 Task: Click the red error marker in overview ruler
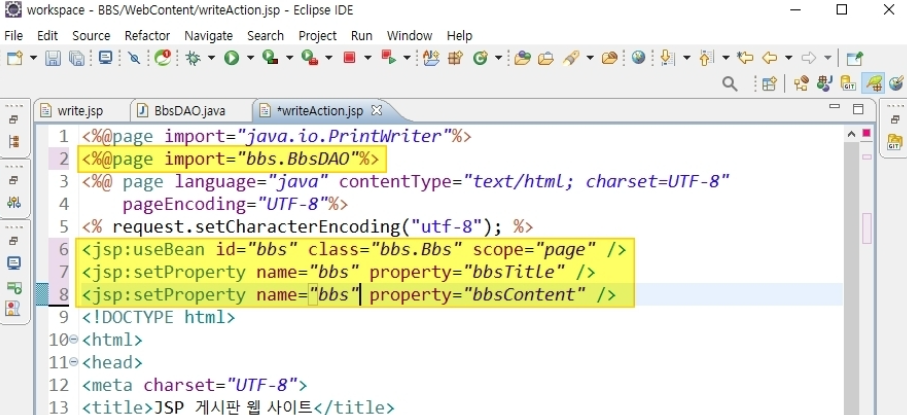867,133
